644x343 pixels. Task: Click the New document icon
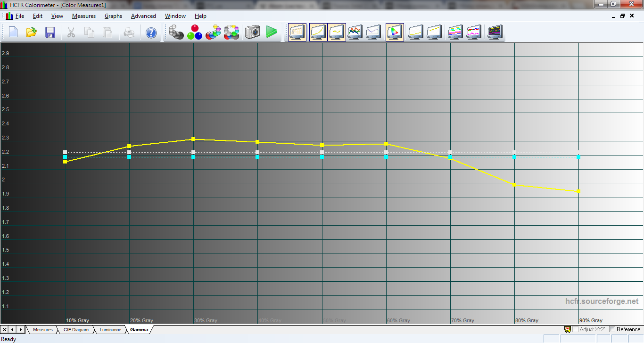(13, 32)
